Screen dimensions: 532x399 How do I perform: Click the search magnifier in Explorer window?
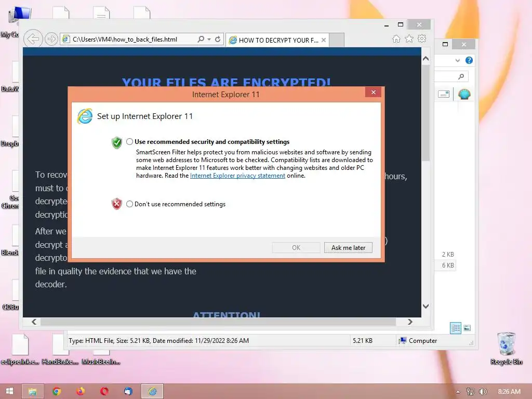point(461,76)
